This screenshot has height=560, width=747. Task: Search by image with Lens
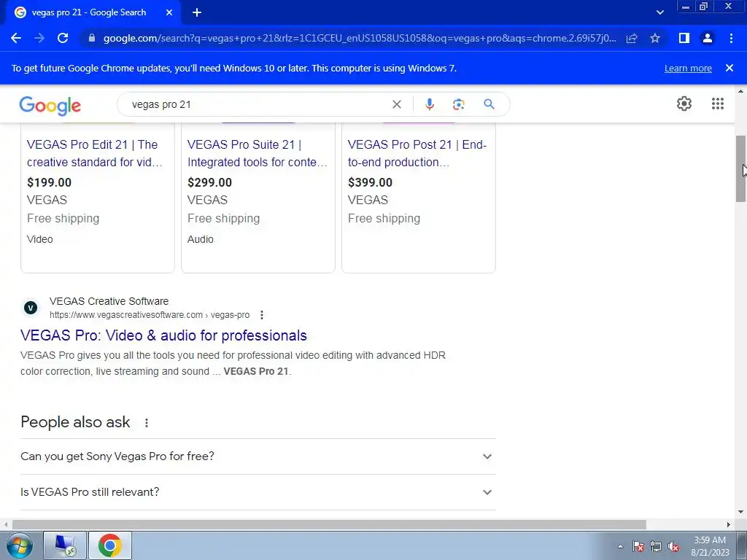458,104
